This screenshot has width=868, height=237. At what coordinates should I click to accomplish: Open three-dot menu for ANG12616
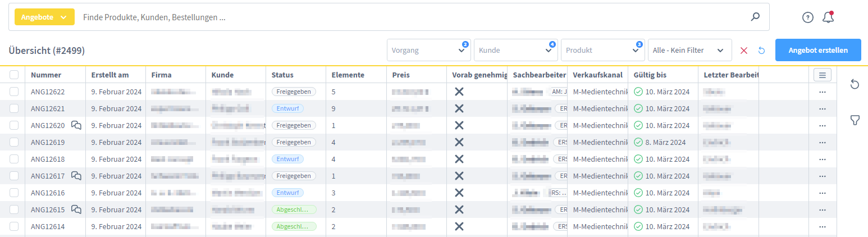coord(823,193)
